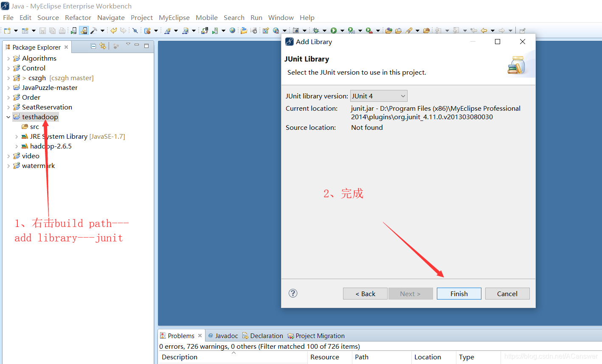Open the Window menu
The width and height of the screenshot is (602, 364).
(x=281, y=17)
